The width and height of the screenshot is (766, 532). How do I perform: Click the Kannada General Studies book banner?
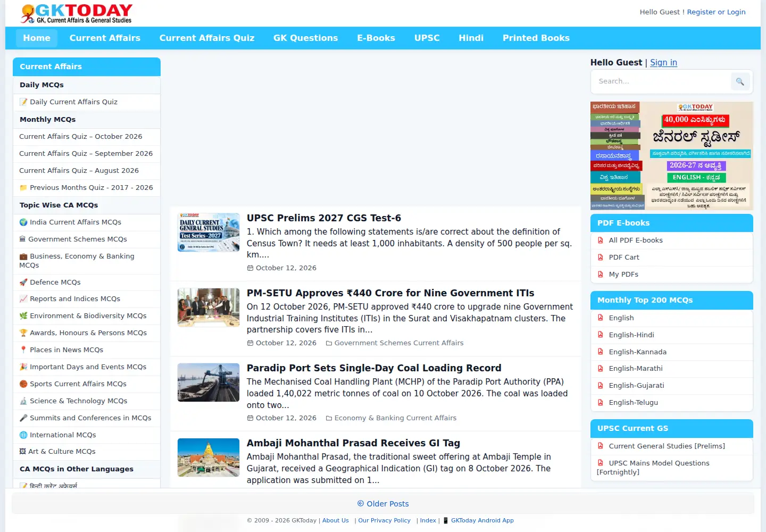click(x=672, y=156)
